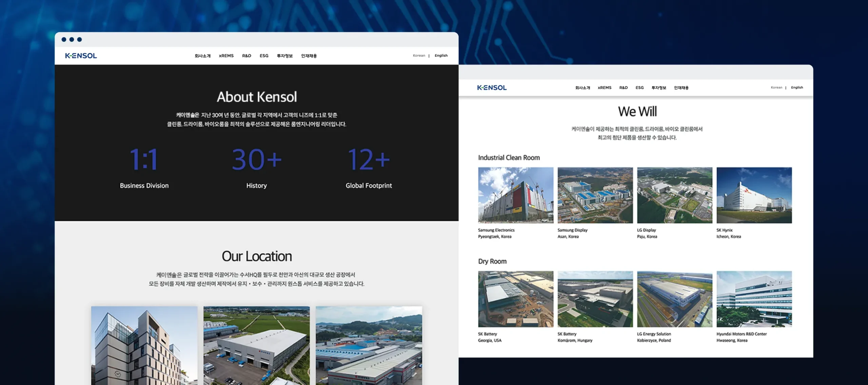Screen dimensions: 868x385
Task: Click the K-ENSOL logo in the right window
Action: 492,88
